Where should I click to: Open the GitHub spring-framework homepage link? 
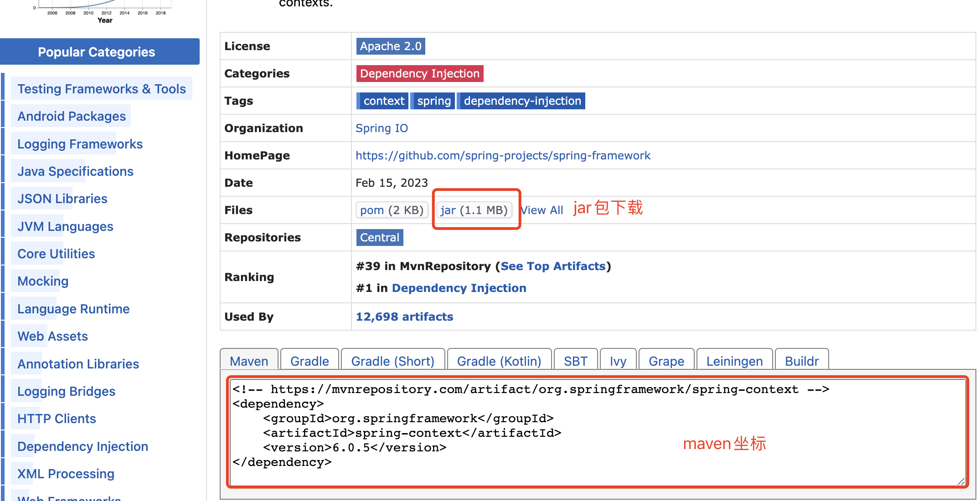point(503,155)
